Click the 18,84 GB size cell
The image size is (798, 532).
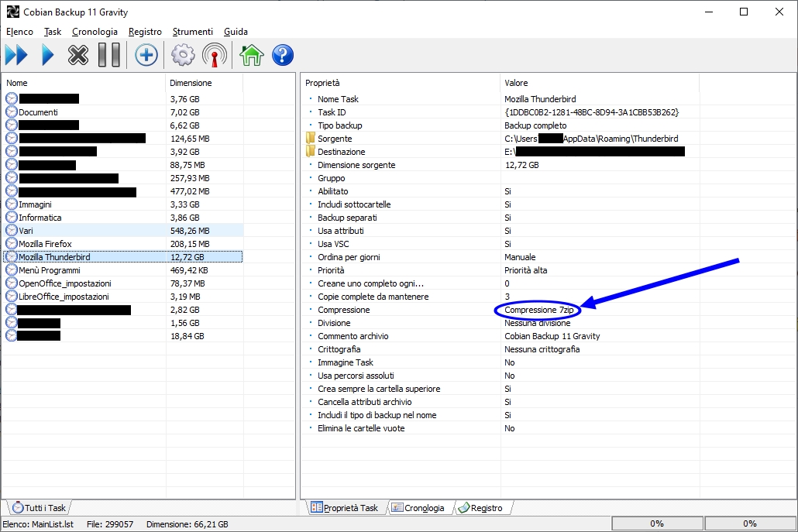[x=187, y=336]
